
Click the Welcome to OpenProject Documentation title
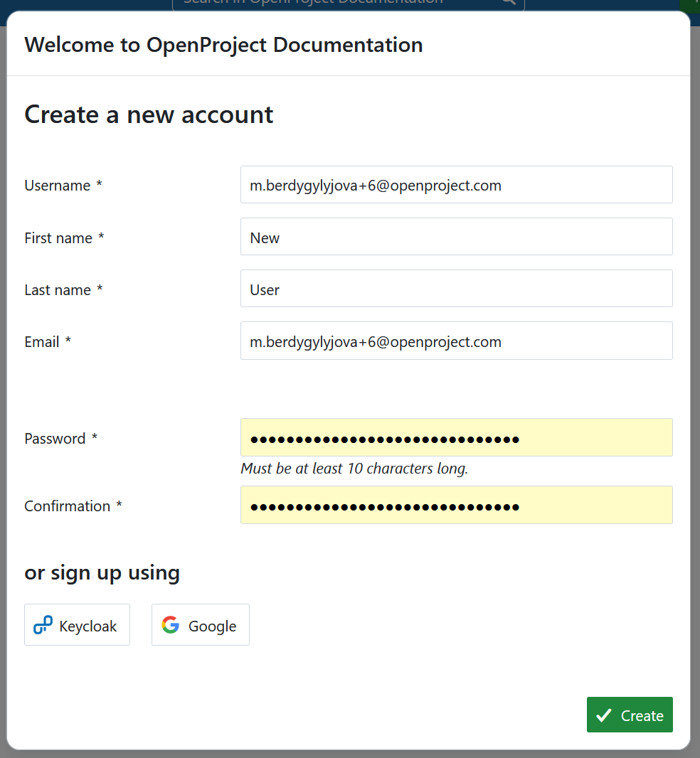223,45
